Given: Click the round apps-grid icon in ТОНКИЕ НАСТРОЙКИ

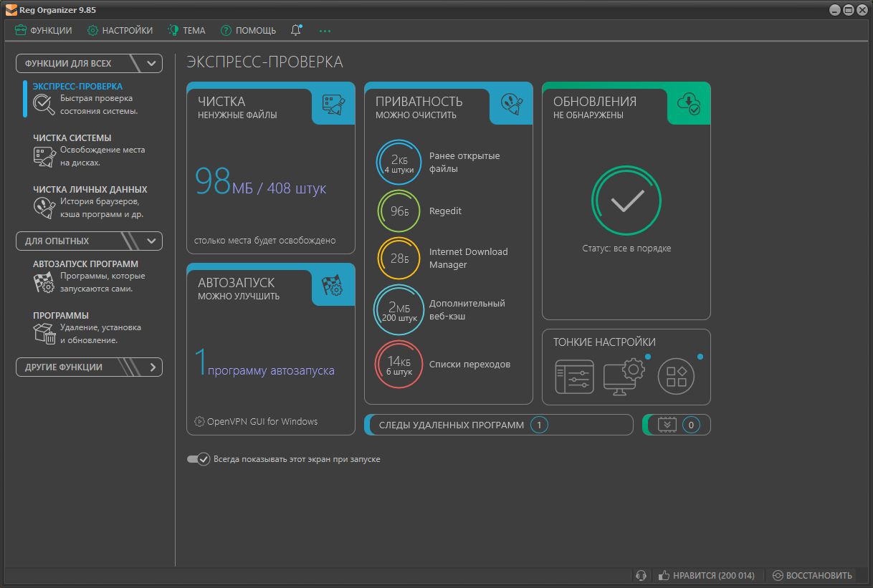Looking at the screenshot, I should (677, 377).
